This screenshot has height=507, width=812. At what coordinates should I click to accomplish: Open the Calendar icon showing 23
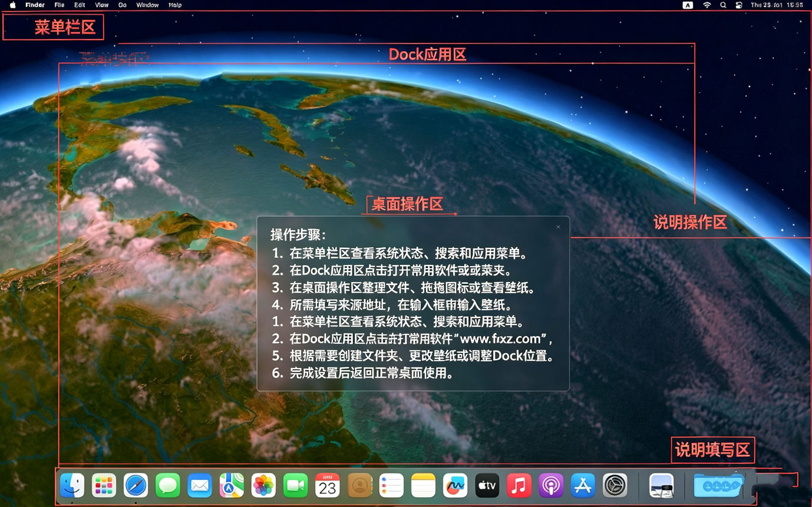coord(327,486)
